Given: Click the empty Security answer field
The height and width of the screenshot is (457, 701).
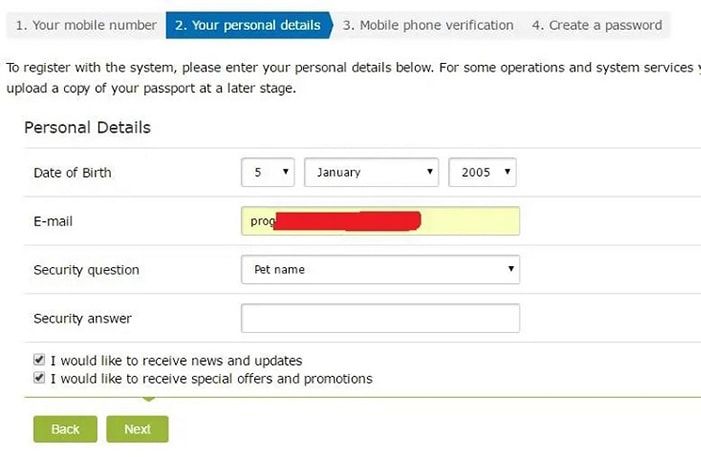Looking at the screenshot, I should pos(380,318).
